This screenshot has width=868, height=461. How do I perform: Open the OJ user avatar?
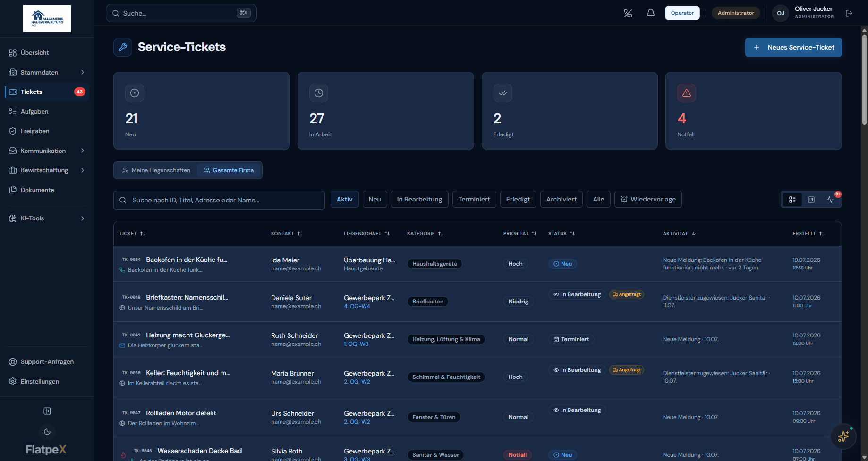point(781,13)
